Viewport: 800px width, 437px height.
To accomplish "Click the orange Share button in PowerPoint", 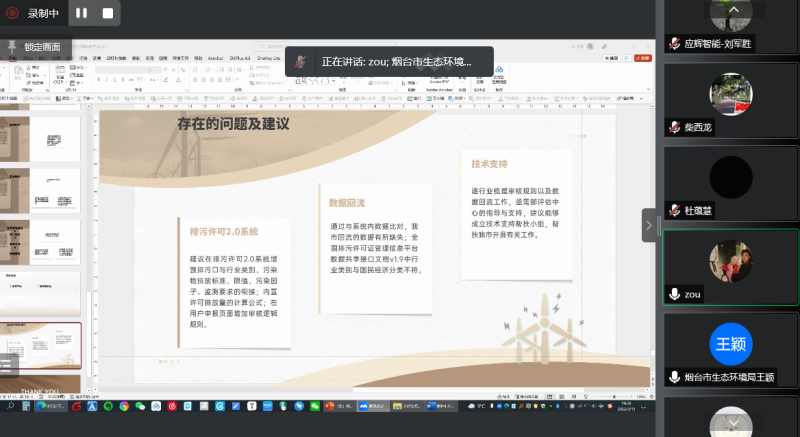I will (x=643, y=58).
